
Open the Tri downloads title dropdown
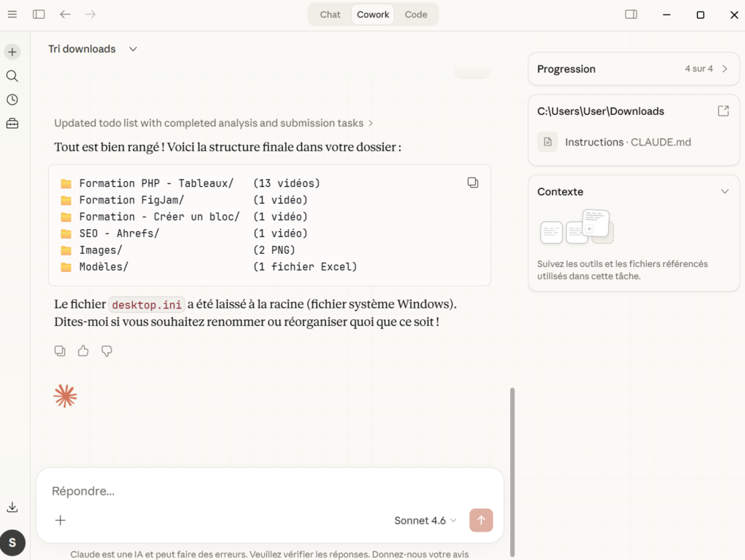(x=133, y=49)
